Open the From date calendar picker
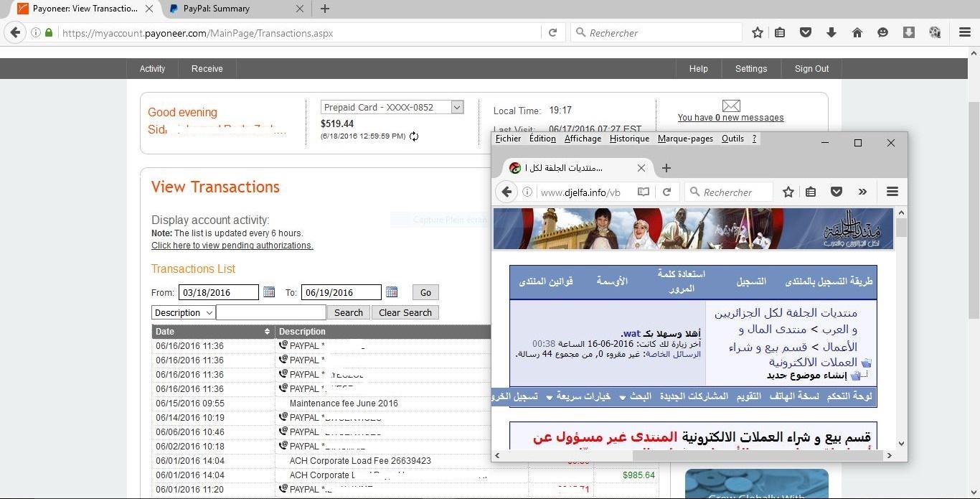Screen dimensions: 980x499 tap(269, 292)
